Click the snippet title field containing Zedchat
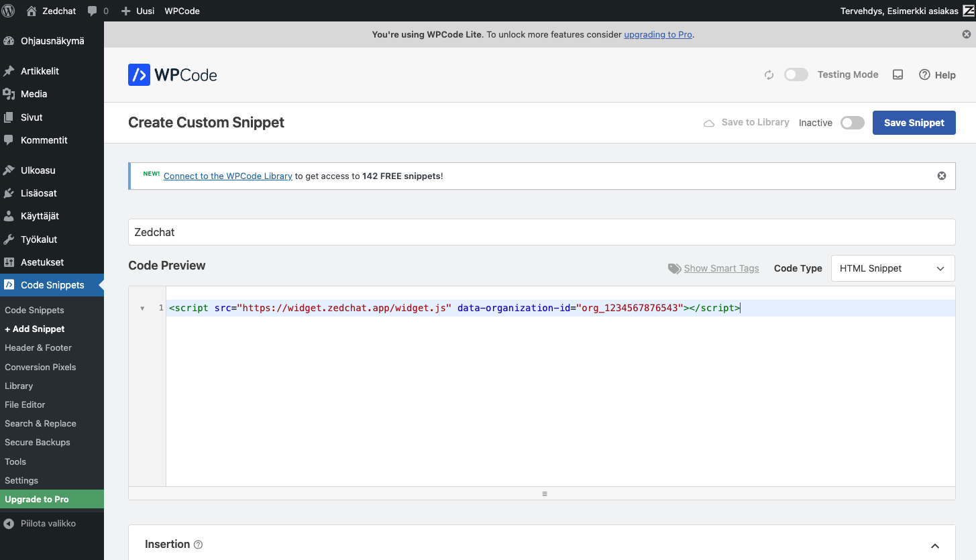 point(541,232)
